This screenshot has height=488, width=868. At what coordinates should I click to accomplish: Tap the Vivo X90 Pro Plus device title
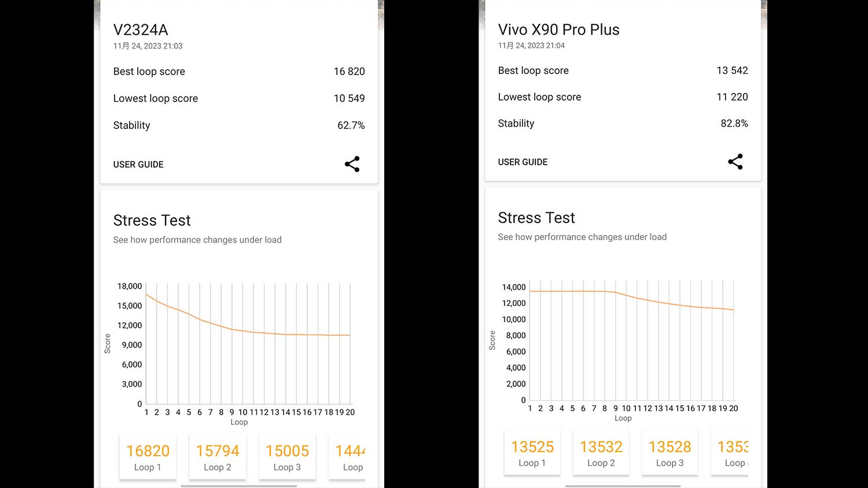(x=558, y=30)
